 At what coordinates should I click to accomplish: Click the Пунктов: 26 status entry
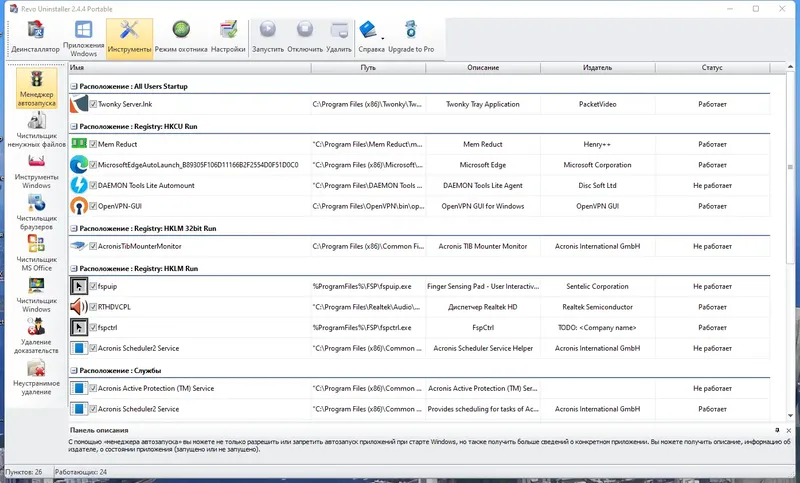coord(23,472)
